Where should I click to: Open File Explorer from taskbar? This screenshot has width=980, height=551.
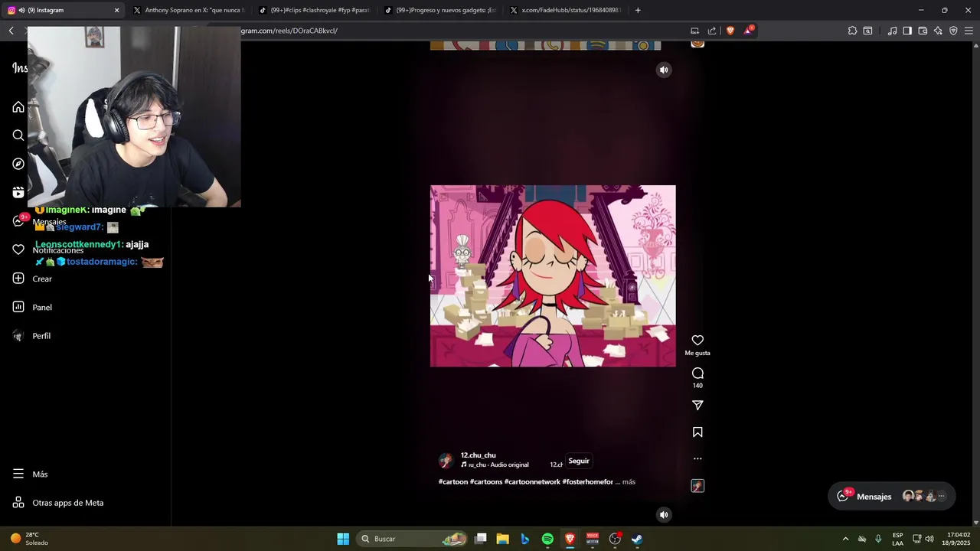point(503,539)
